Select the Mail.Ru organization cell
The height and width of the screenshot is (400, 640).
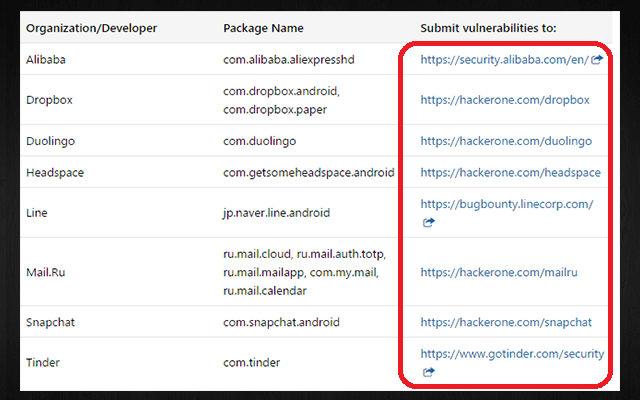point(49,271)
